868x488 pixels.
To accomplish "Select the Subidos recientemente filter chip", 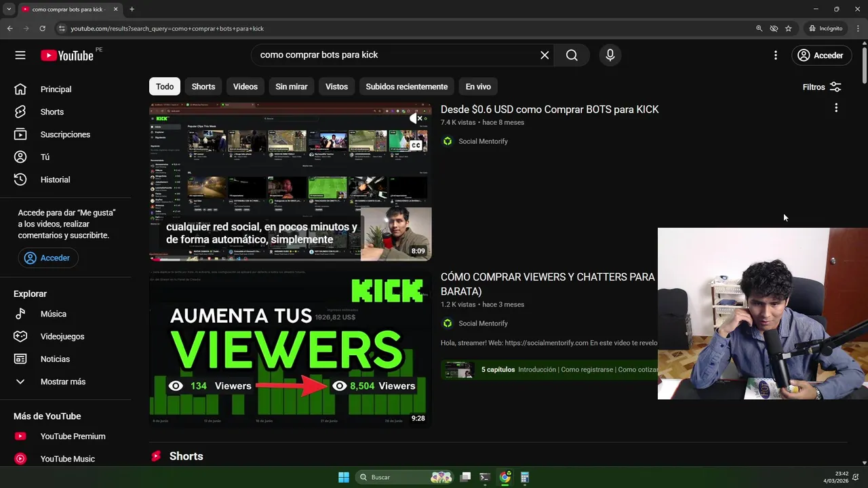I will pos(407,87).
